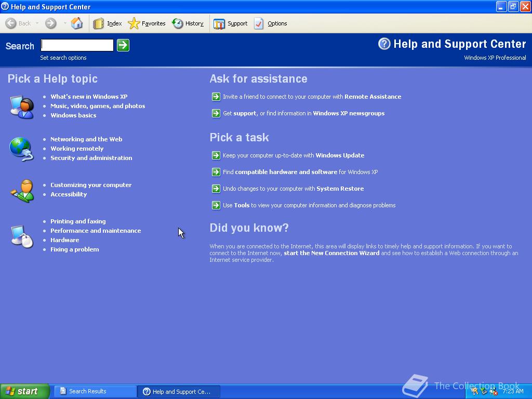Open Windows Update task link
Viewport: 532px width, 399px height.
coord(294,155)
